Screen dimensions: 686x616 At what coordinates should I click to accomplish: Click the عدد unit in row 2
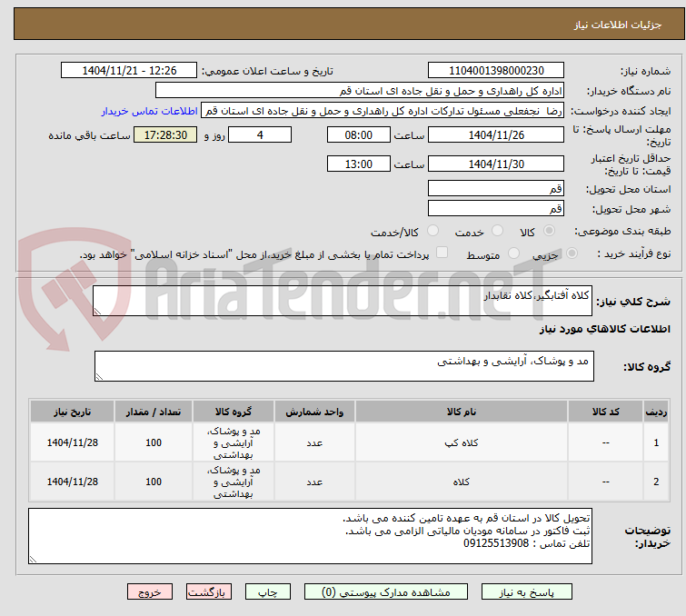(x=314, y=482)
